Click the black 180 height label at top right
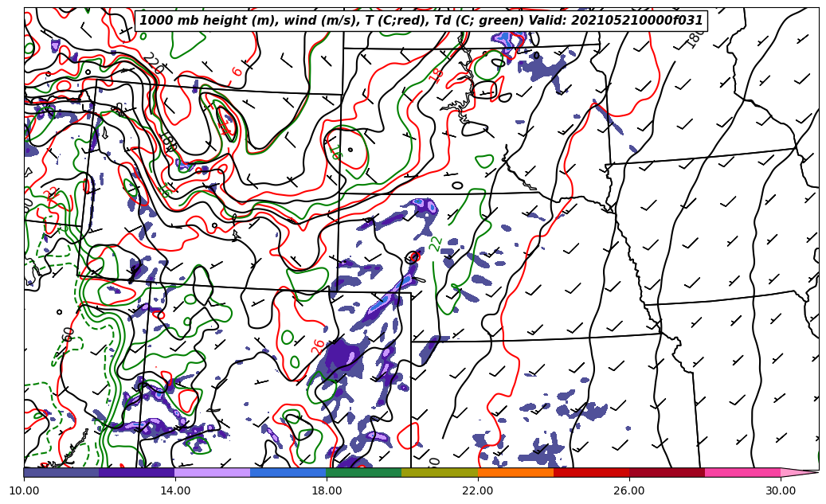This screenshot has height=504, width=826. click(694, 38)
